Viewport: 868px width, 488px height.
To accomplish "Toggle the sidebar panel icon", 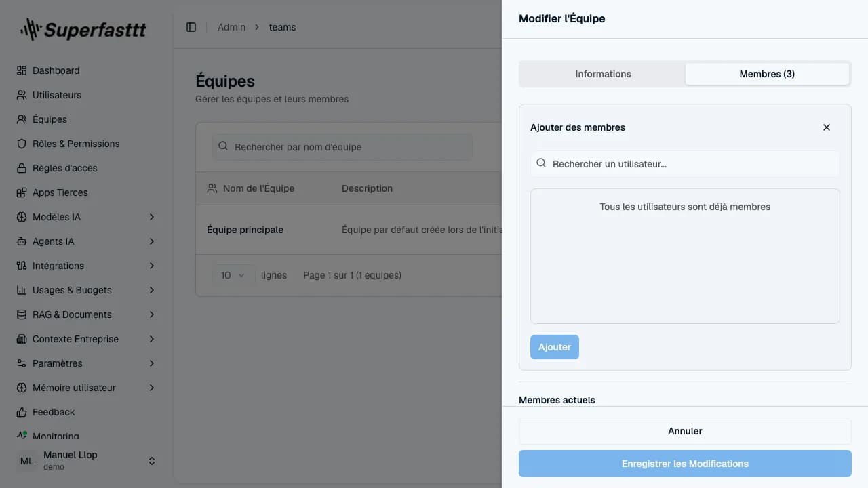I will click(191, 27).
